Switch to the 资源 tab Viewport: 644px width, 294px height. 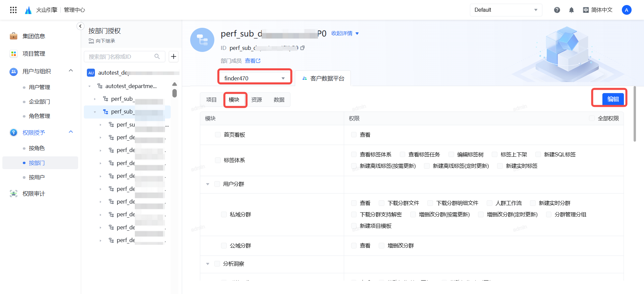tap(257, 99)
